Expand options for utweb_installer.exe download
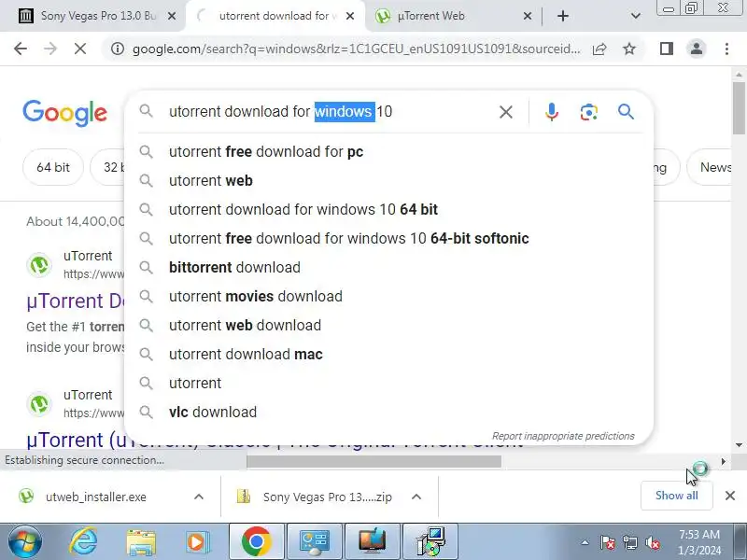The image size is (747, 560). 199,497
